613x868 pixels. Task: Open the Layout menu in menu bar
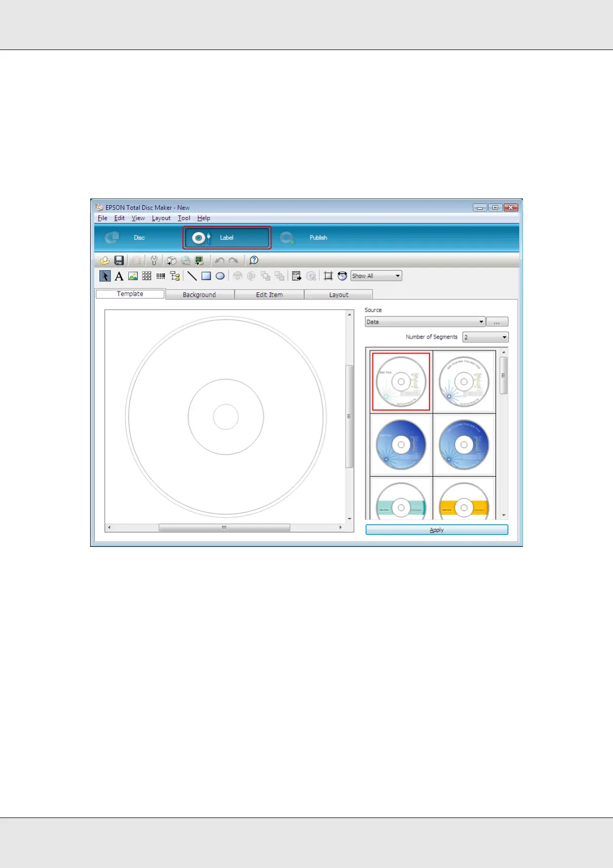pos(161,218)
